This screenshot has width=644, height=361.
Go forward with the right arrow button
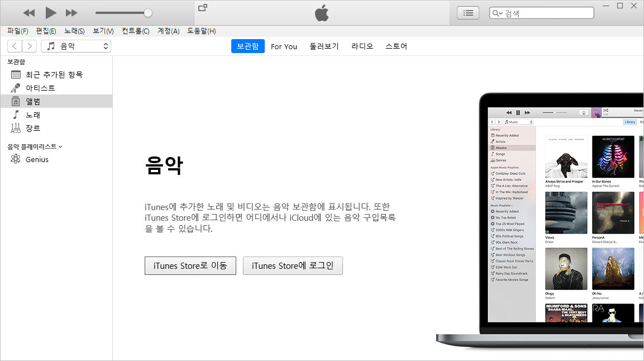pyautogui.click(x=30, y=46)
